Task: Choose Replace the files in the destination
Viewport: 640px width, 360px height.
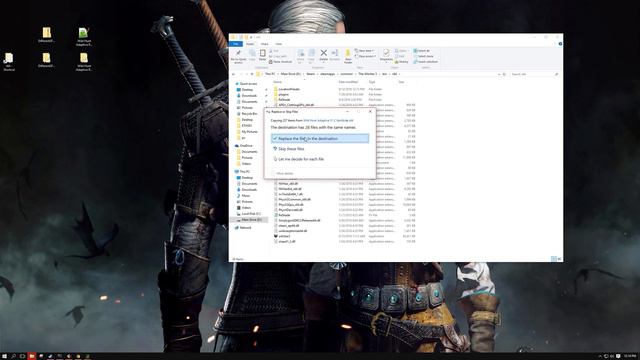Action: click(x=320, y=139)
